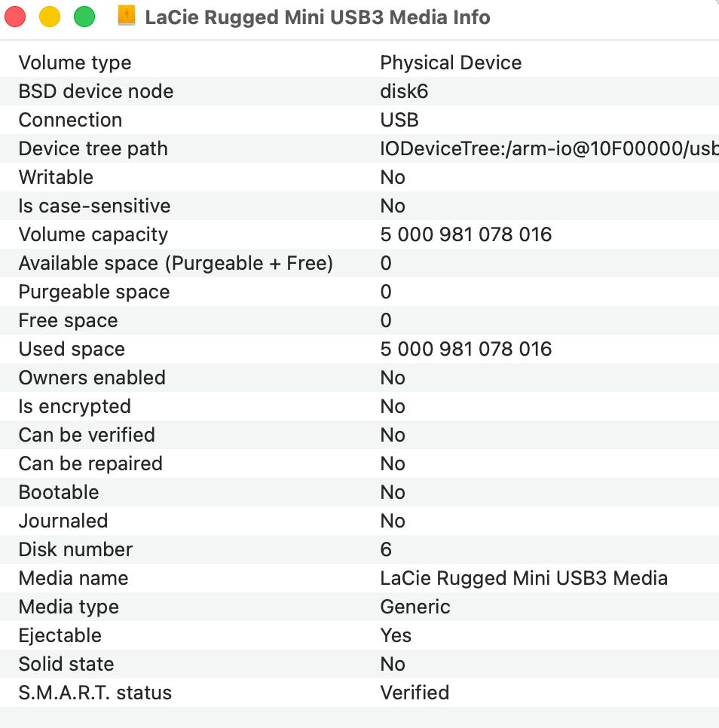Zoom the window with the green button
Image resolution: width=719 pixels, height=728 pixels.
pyautogui.click(x=84, y=17)
